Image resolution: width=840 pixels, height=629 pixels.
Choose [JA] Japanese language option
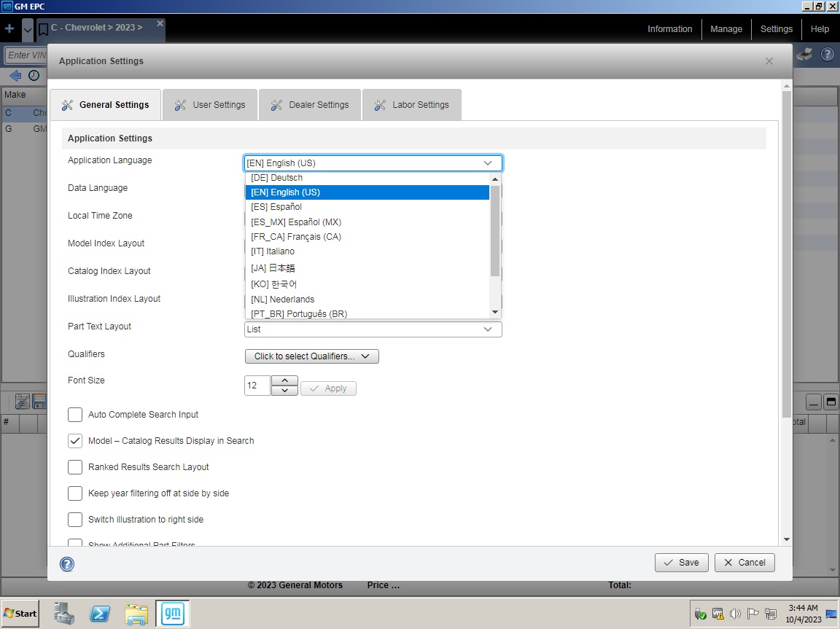coord(367,267)
